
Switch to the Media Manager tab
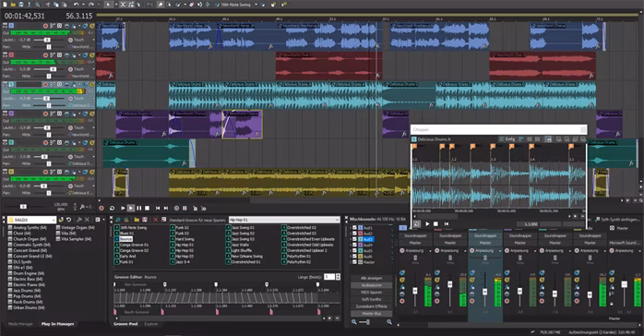click(20, 324)
